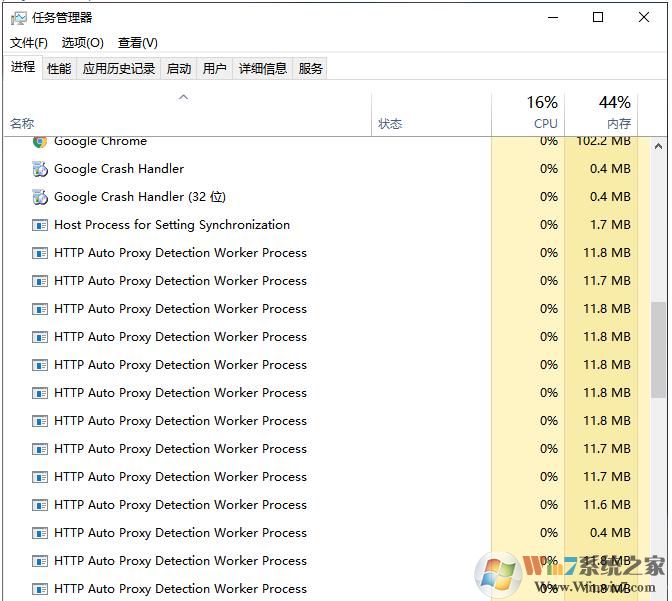The width and height of the screenshot is (672, 601).
Task: Click the first Google Crash Handler icon
Action: pos(40,169)
